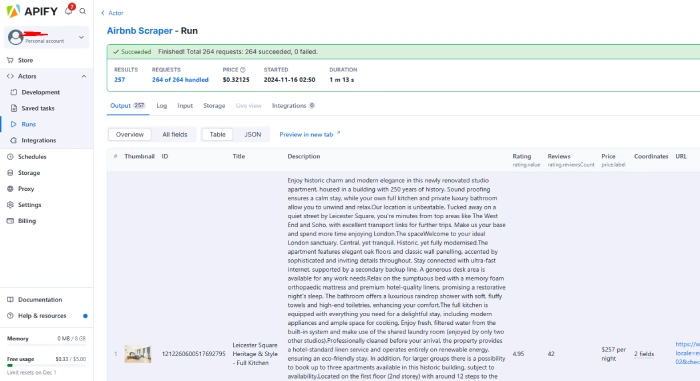Open the listing URL link in row 1
This screenshot has height=381, width=700.
coord(688,353)
